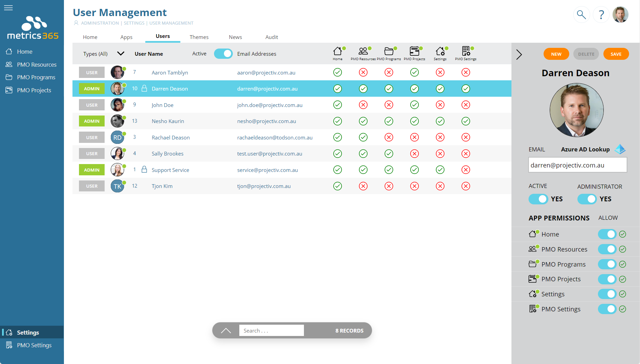Click the email input field
The width and height of the screenshot is (640, 364).
pyautogui.click(x=577, y=165)
